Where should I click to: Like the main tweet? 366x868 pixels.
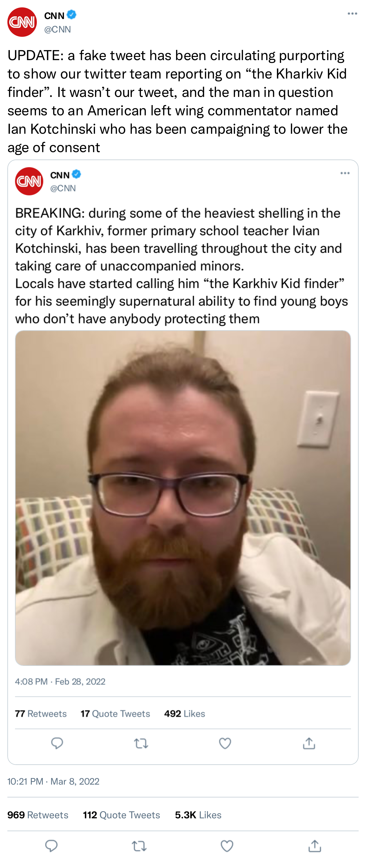coord(227,846)
